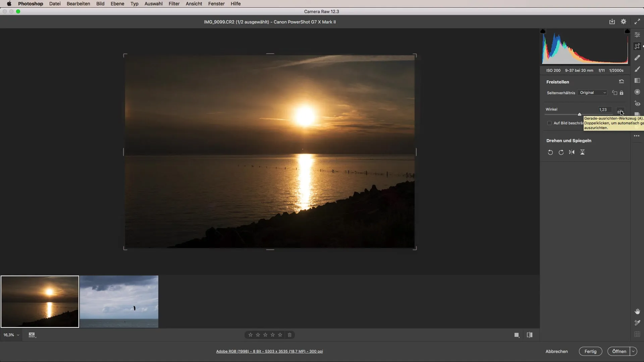Select the color sampler eyedropper tool
The width and height of the screenshot is (644, 362).
(637, 323)
